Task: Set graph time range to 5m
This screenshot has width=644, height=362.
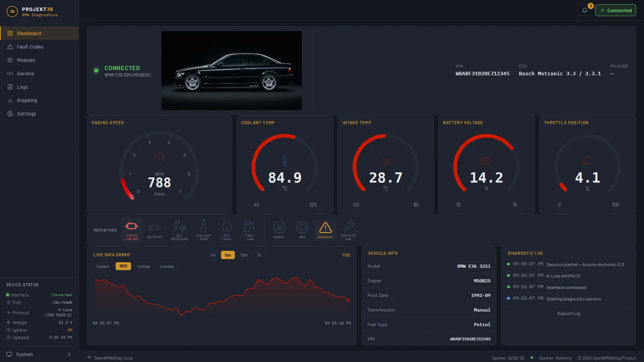Action: pyautogui.click(x=228, y=255)
